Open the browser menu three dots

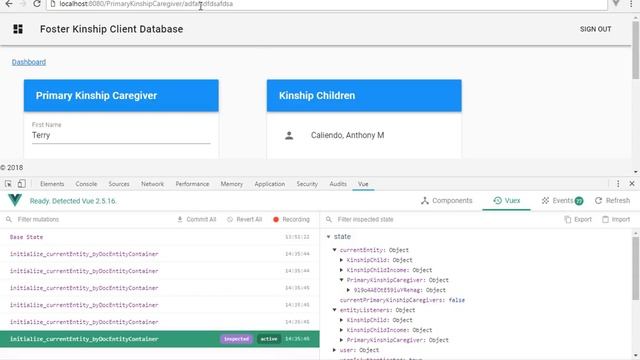coord(631,4)
